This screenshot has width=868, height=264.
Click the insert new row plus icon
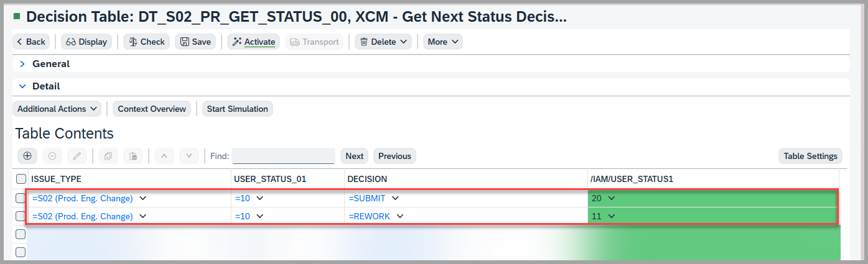[27, 156]
